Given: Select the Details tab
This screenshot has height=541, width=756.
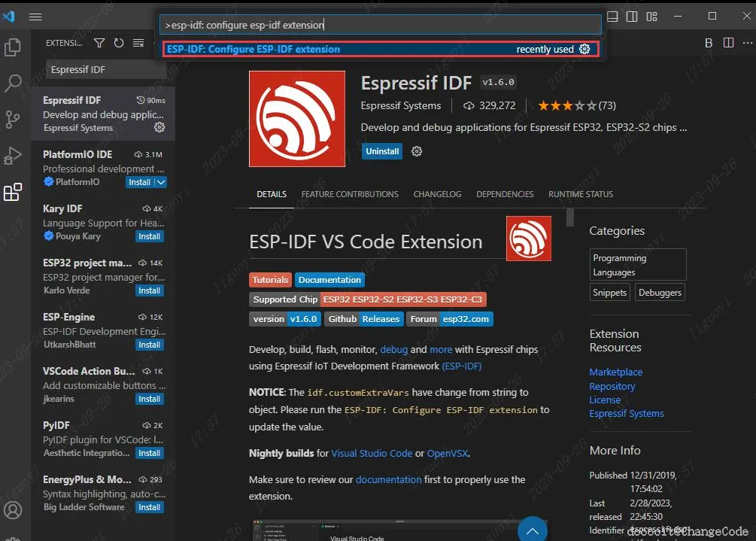Looking at the screenshot, I should [272, 194].
